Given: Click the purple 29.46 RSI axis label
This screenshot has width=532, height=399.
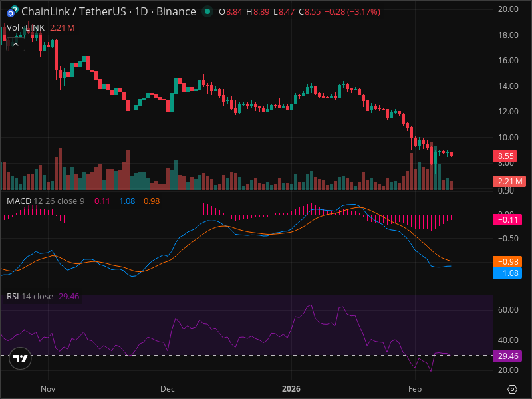Looking at the screenshot, I should [x=507, y=356].
